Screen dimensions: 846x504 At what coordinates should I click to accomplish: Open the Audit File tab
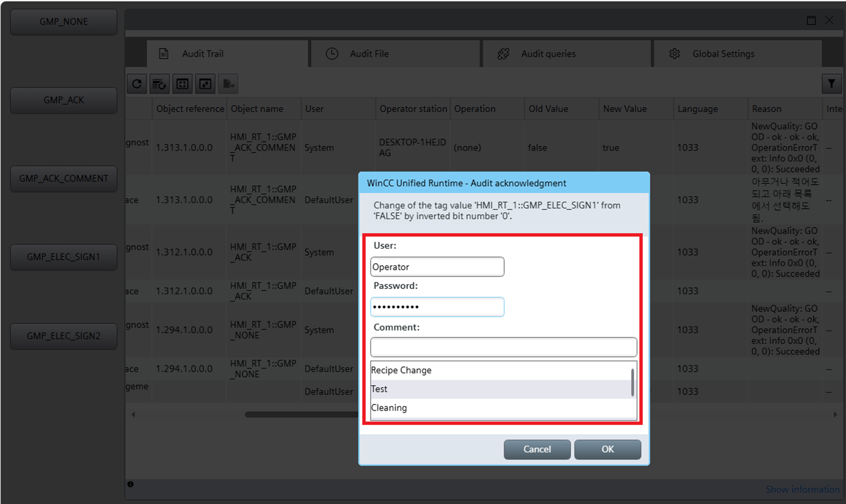[395, 54]
